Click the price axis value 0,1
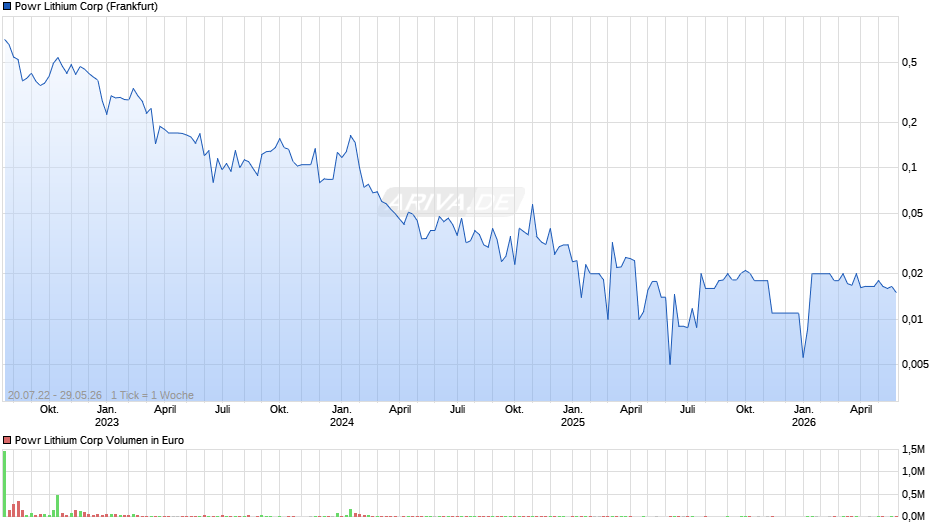Screen dimensions: 940x526 (909, 167)
